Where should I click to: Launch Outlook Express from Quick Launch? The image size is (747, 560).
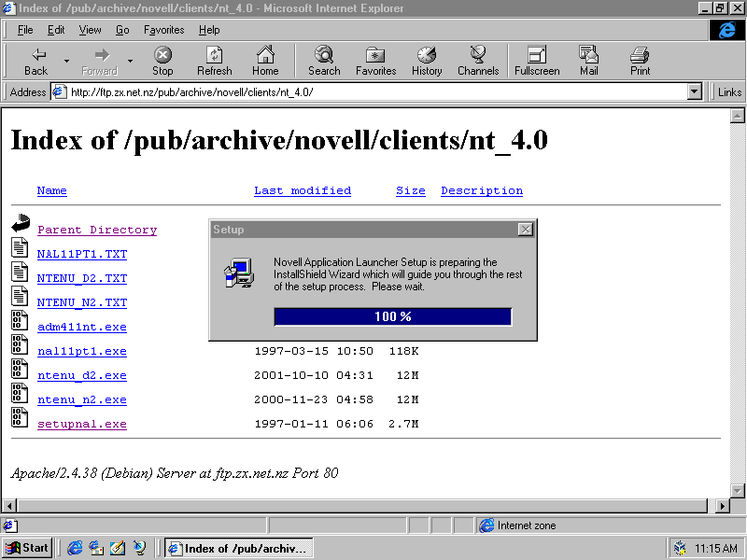[x=96, y=548]
